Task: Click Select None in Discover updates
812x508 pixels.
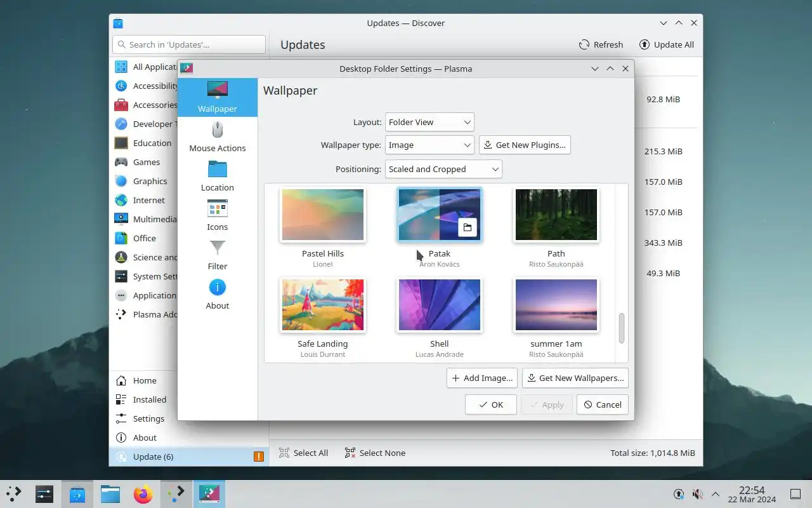Action: [375, 453]
